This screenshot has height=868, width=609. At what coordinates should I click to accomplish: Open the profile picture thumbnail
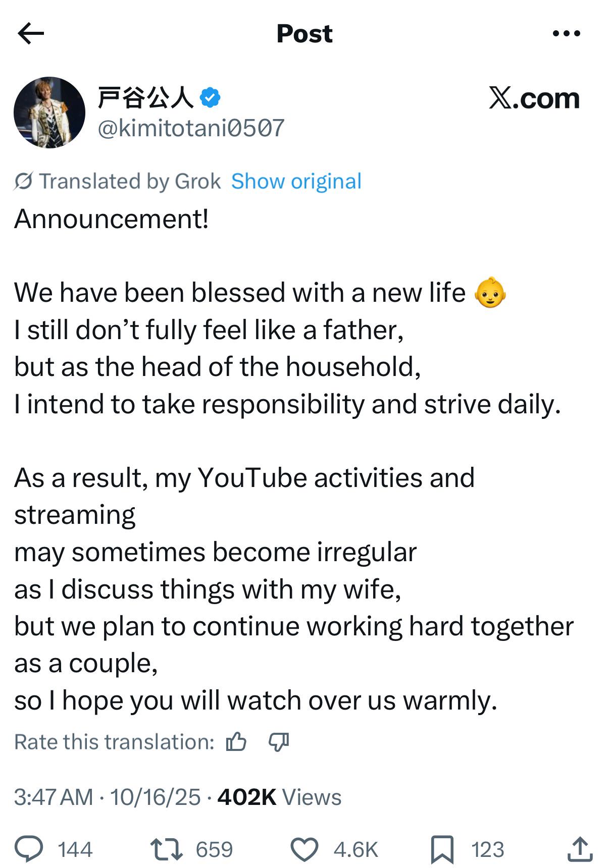pyautogui.click(x=49, y=113)
